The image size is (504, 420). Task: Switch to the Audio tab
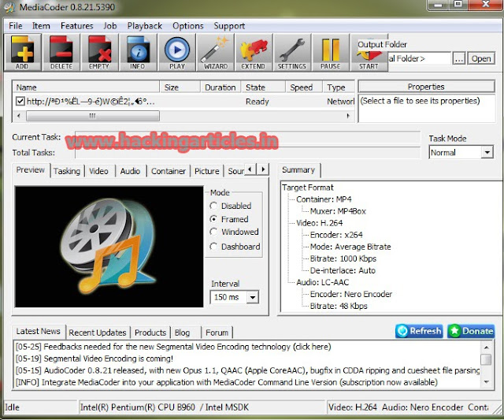click(x=130, y=171)
